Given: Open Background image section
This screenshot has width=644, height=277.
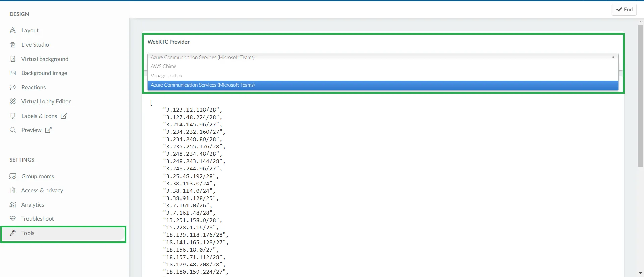Looking at the screenshot, I should (x=44, y=73).
